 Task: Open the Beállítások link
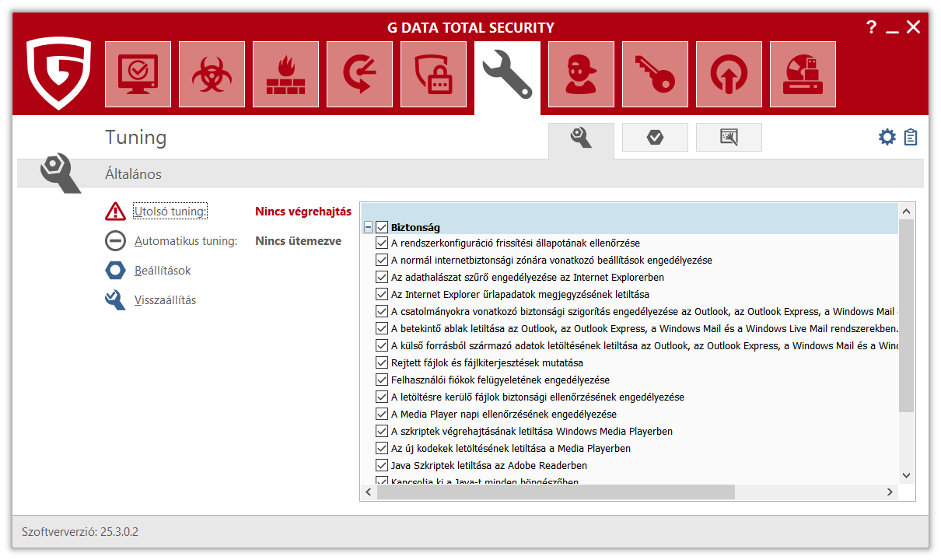click(163, 271)
